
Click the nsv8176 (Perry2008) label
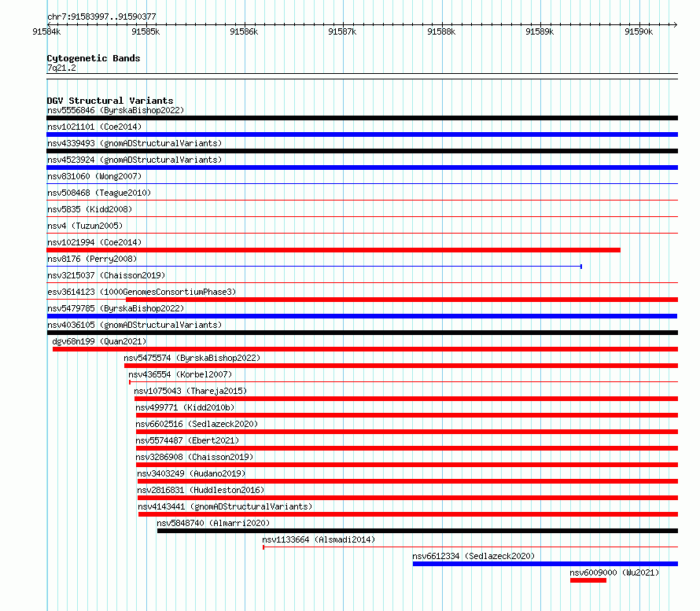[x=92, y=259]
